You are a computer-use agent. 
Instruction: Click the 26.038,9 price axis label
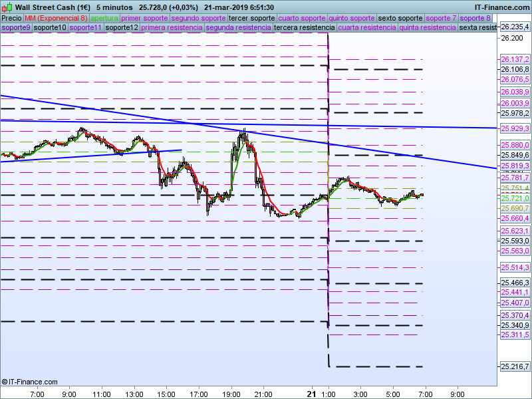515,92
